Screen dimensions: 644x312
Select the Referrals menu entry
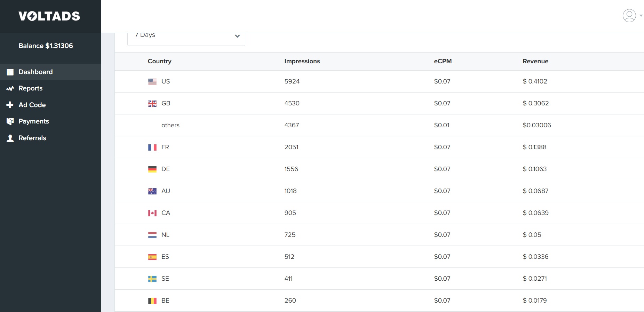click(32, 138)
